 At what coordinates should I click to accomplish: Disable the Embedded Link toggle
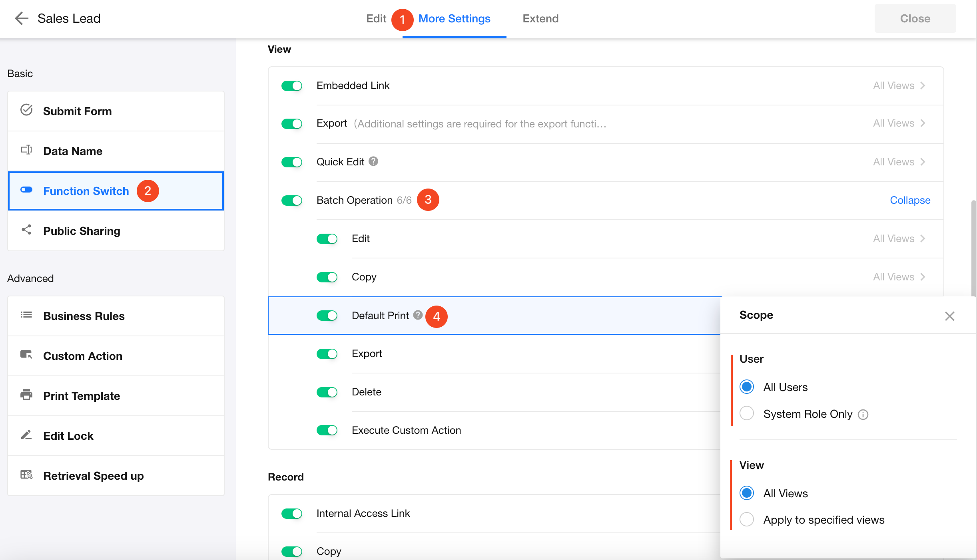click(292, 86)
